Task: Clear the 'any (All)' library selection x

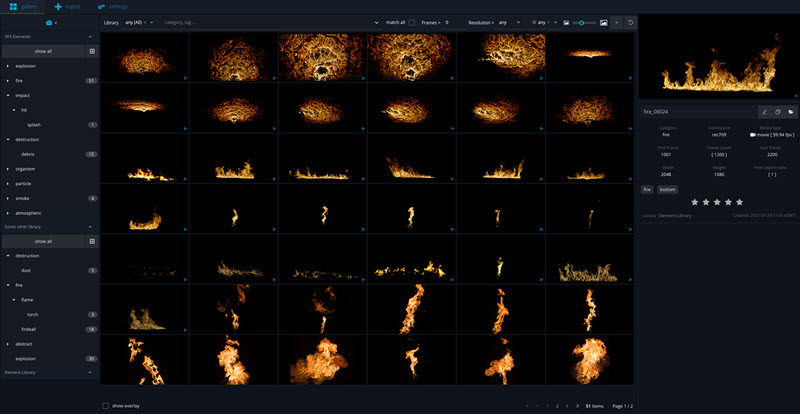Action: coord(145,22)
